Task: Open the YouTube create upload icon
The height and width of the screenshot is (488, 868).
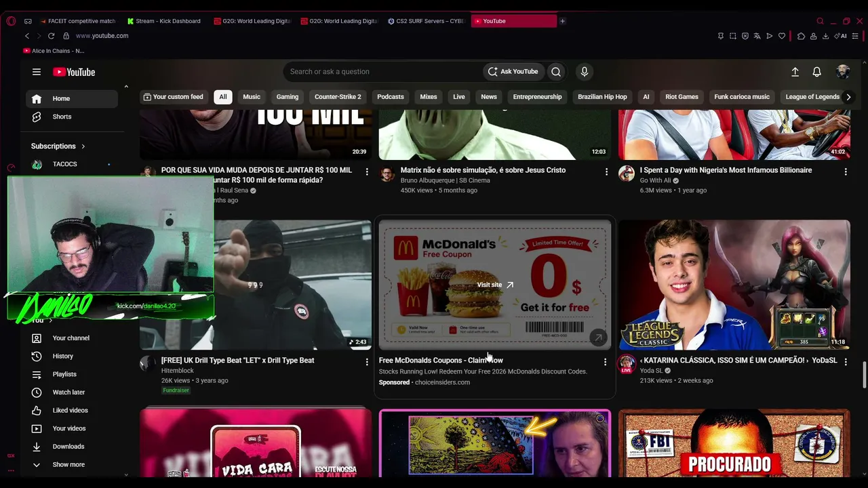Action: (795, 72)
